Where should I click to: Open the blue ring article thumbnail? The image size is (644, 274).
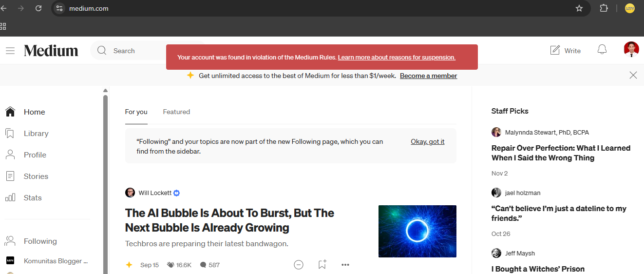pyautogui.click(x=417, y=231)
